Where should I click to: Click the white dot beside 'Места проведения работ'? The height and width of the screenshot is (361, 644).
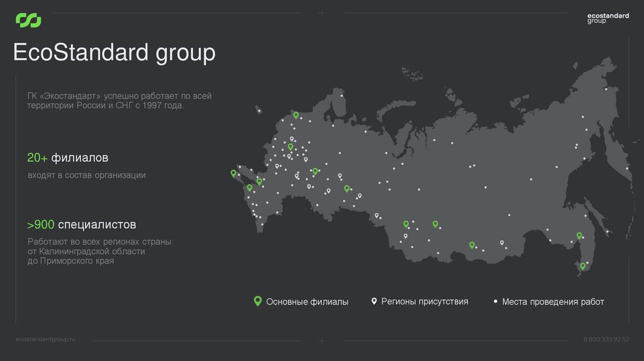(x=496, y=301)
